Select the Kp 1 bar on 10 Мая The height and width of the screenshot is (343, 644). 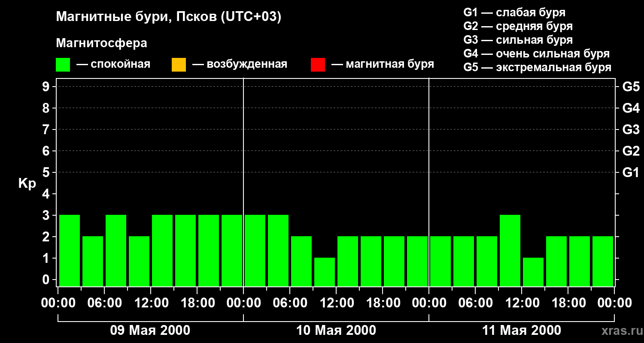coord(325,272)
